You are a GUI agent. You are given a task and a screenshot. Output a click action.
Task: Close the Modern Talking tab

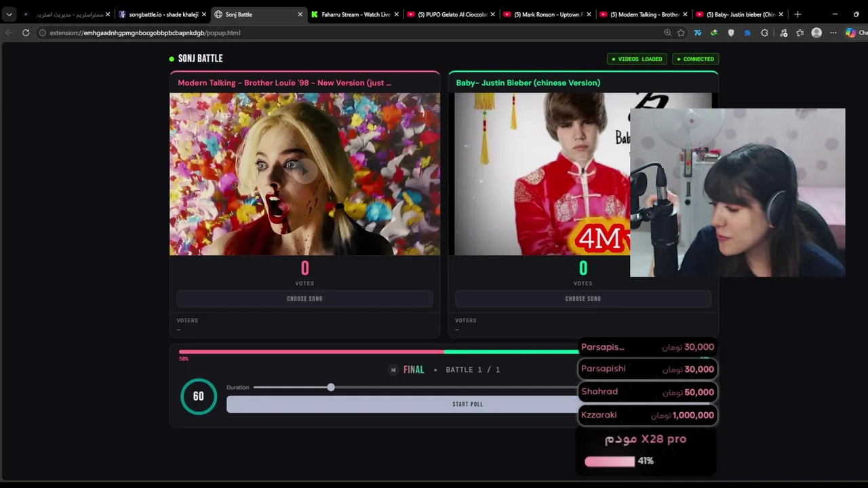(685, 14)
